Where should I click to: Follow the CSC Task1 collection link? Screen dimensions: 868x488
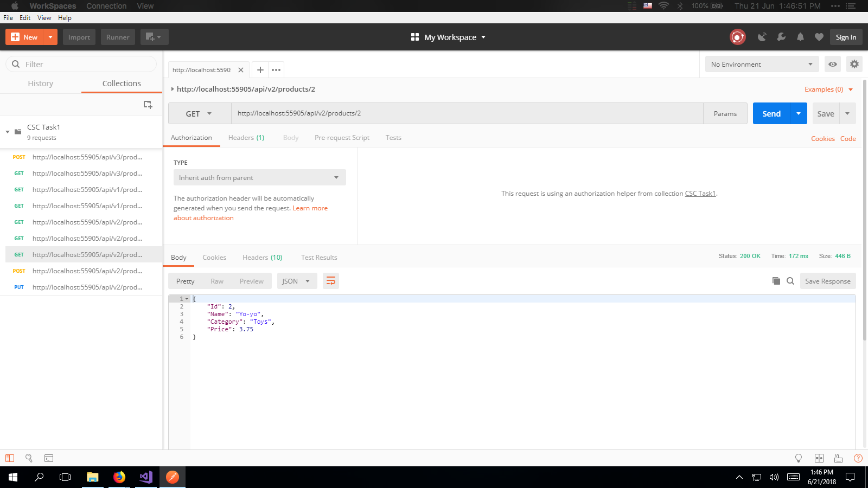pyautogui.click(x=700, y=194)
